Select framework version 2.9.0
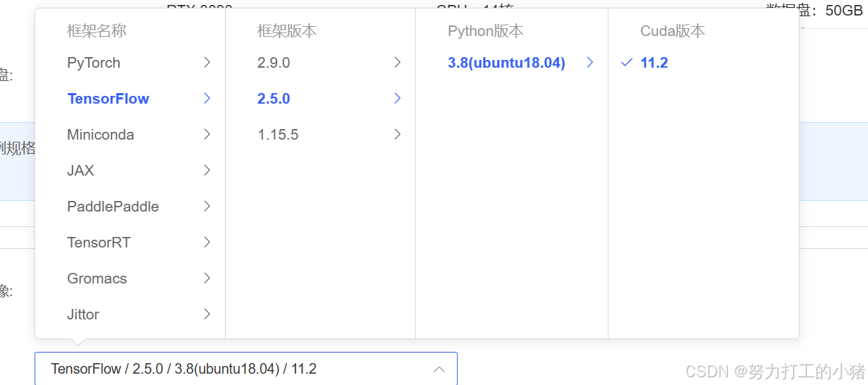Image resolution: width=868 pixels, height=385 pixels. (274, 63)
